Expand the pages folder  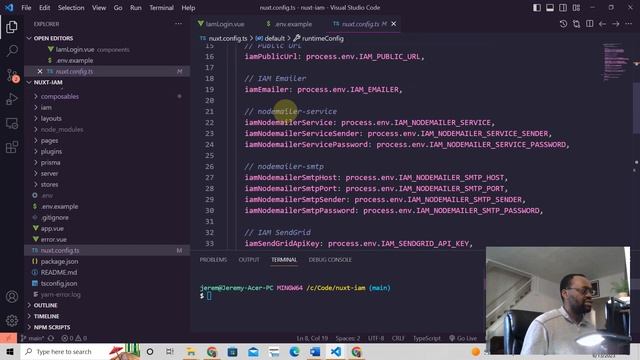[x=49, y=140]
